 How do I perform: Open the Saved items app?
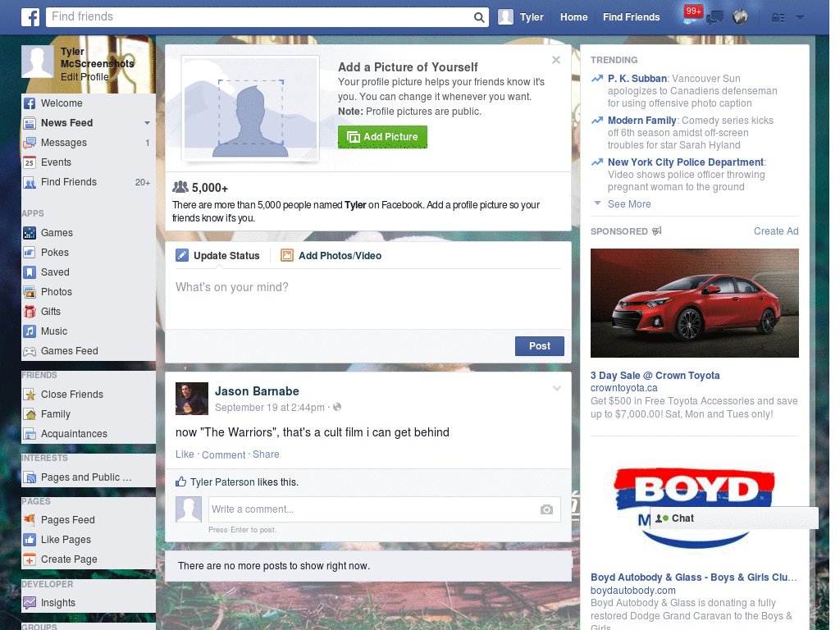coord(89,272)
